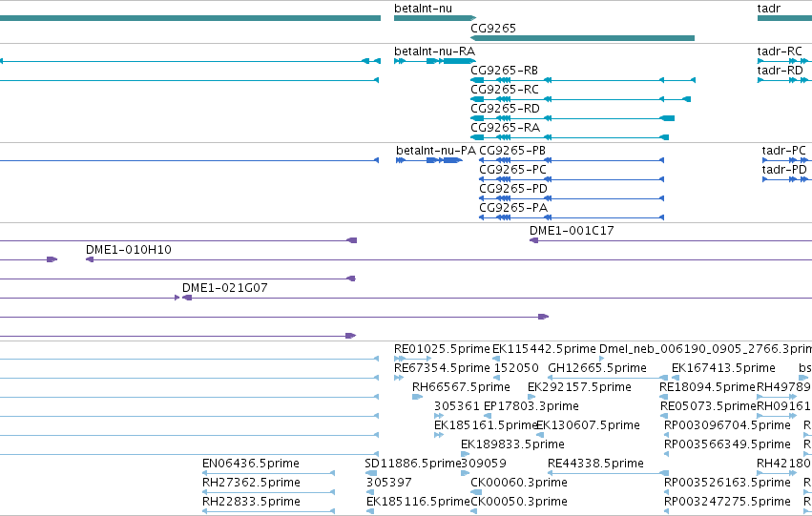Click EST CK00050.3prime
This screenshot has height=516, width=812.
[x=473, y=511]
